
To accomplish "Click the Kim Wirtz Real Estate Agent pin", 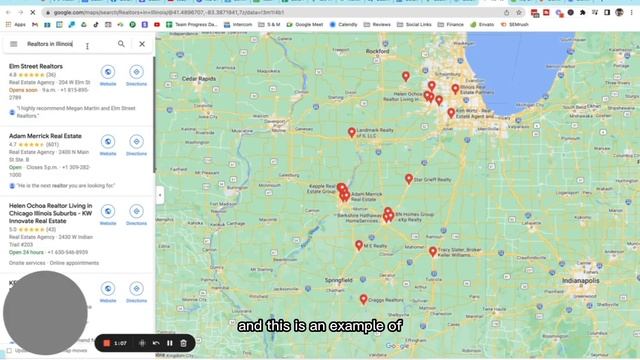I will click(451, 113).
